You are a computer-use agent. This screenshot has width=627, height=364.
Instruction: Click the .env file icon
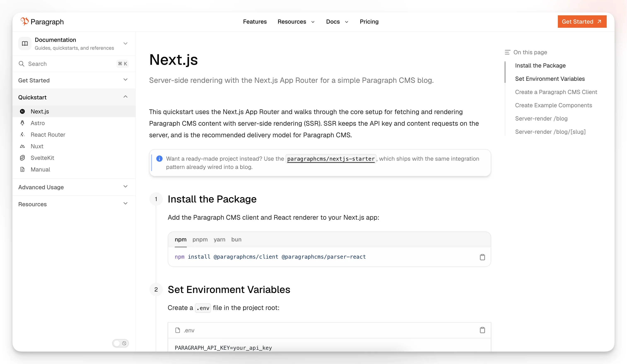pyautogui.click(x=177, y=330)
